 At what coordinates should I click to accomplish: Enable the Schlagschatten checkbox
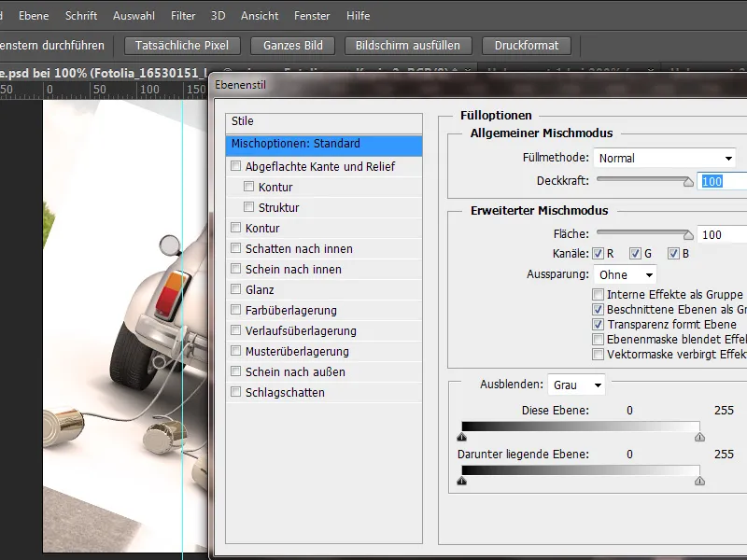pos(236,391)
